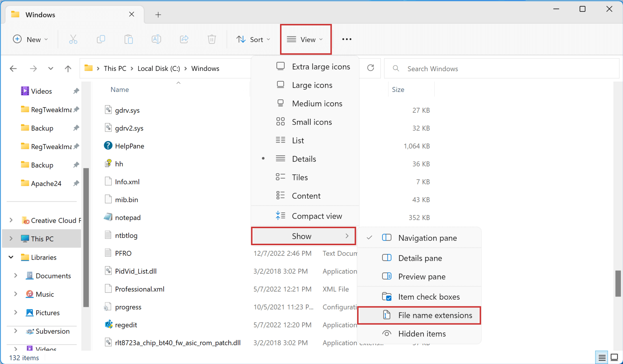Paste clipboard contents via the Paste icon
Image resolution: width=623 pixels, height=364 pixels.
click(128, 39)
